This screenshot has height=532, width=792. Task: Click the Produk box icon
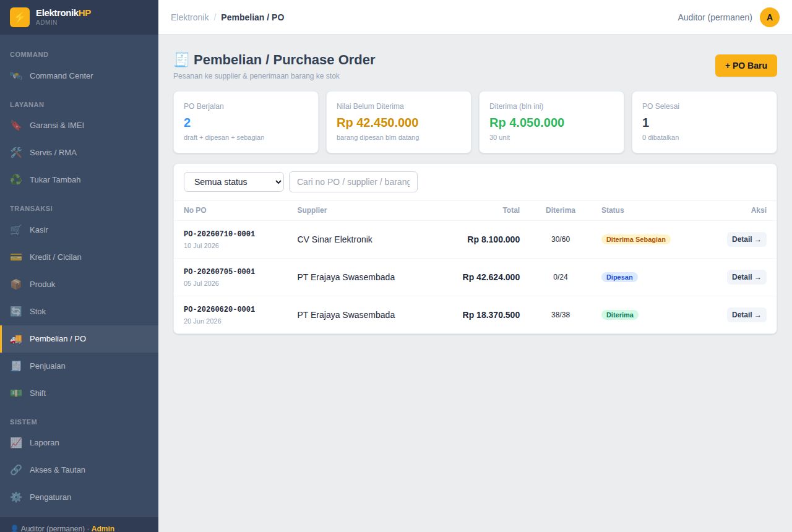[x=16, y=285]
